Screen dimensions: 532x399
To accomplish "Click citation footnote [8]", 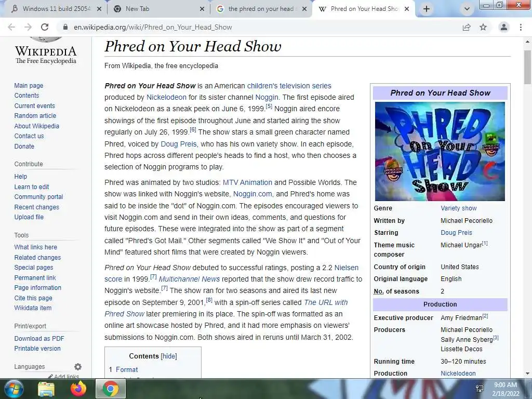I will click(x=209, y=300).
